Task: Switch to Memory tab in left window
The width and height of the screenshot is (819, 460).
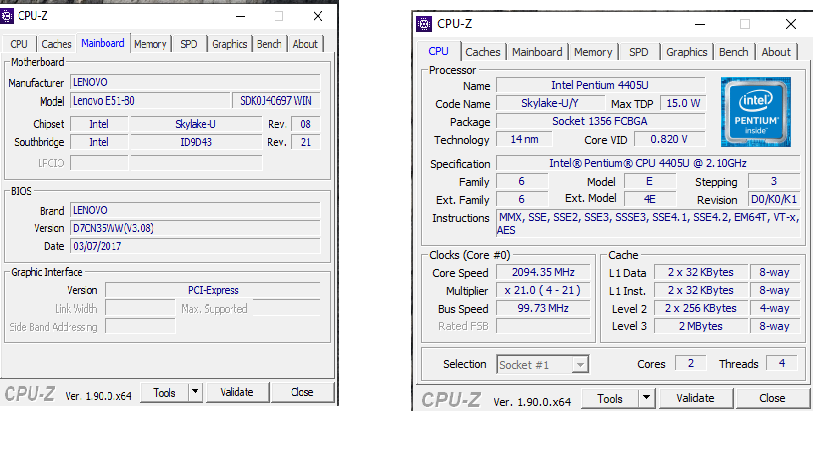Action: [x=150, y=44]
